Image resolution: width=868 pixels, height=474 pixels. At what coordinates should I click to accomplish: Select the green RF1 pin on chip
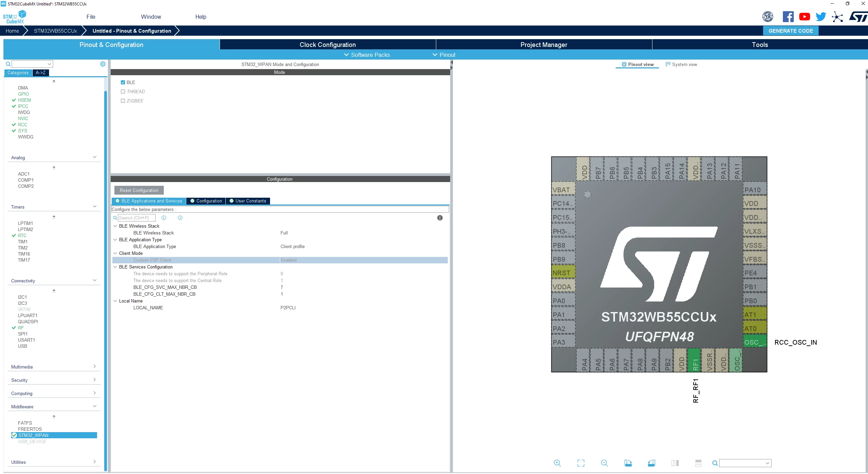click(x=695, y=361)
